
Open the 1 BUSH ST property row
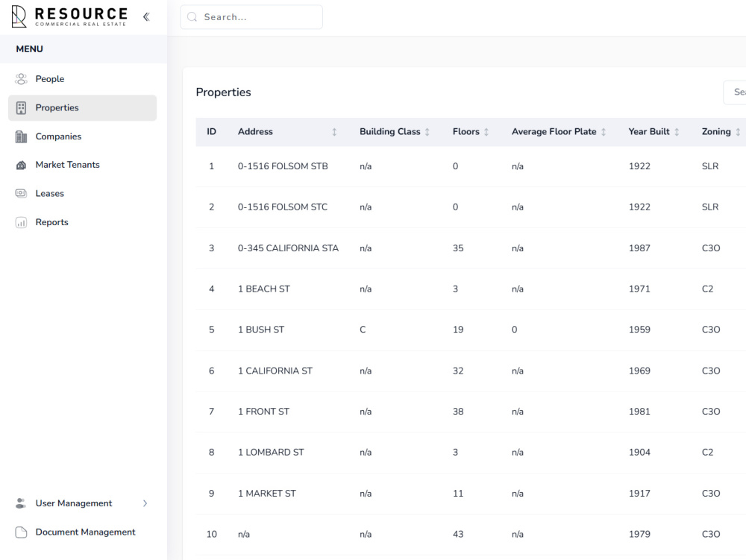point(471,330)
